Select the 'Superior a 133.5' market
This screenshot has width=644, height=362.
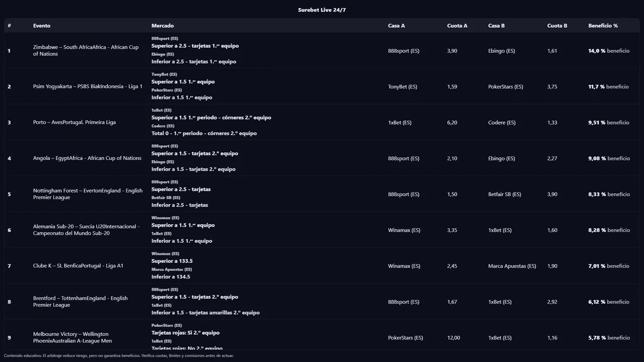click(x=172, y=261)
